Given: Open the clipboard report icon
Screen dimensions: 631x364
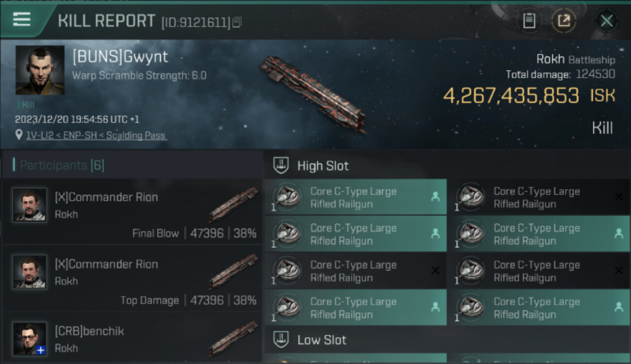Looking at the screenshot, I should 529,21.
